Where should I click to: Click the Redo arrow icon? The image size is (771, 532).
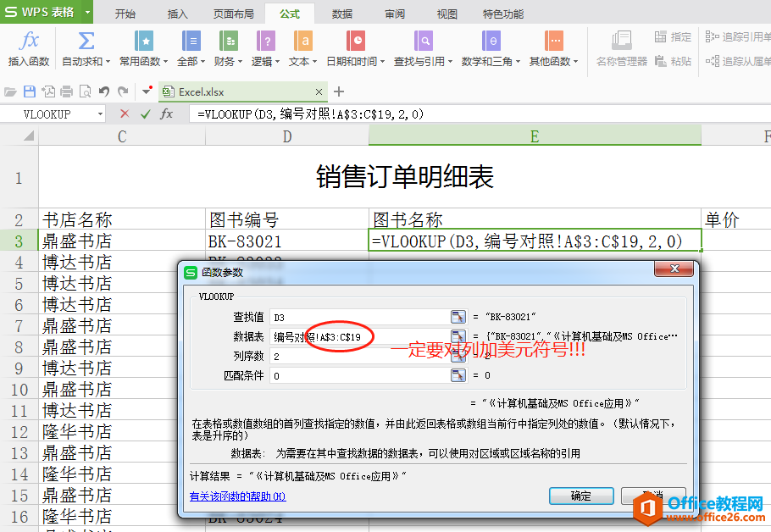click(x=123, y=91)
